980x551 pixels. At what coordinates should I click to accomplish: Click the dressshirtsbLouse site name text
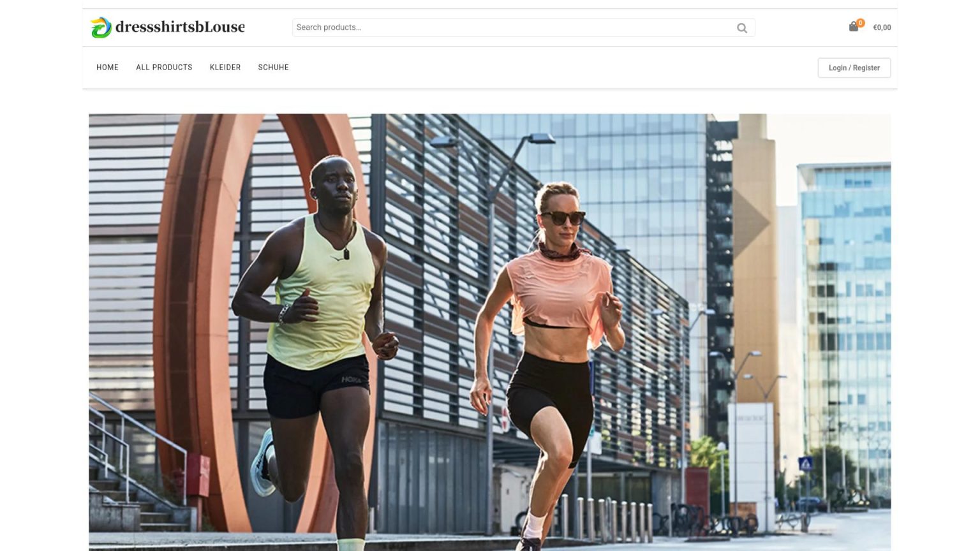[x=180, y=27]
